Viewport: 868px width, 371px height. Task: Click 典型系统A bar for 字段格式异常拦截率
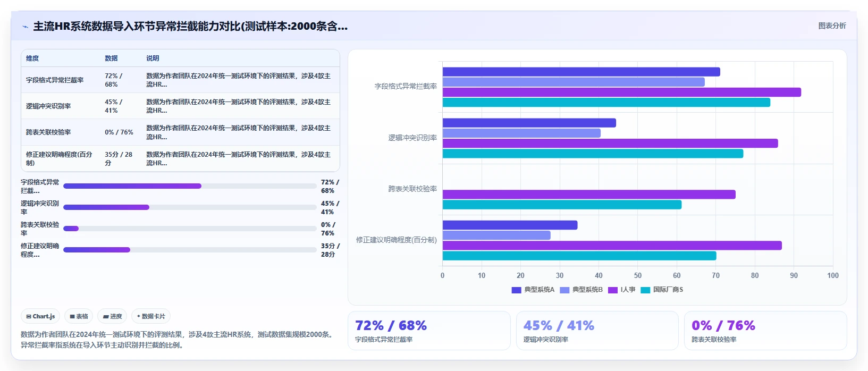(581, 72)
